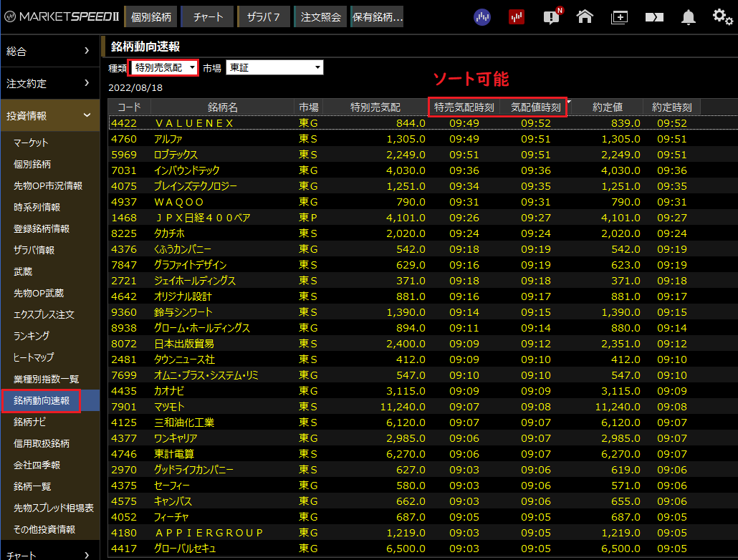
Task: Switch to the チャート tab
Action: click(208, 16)
